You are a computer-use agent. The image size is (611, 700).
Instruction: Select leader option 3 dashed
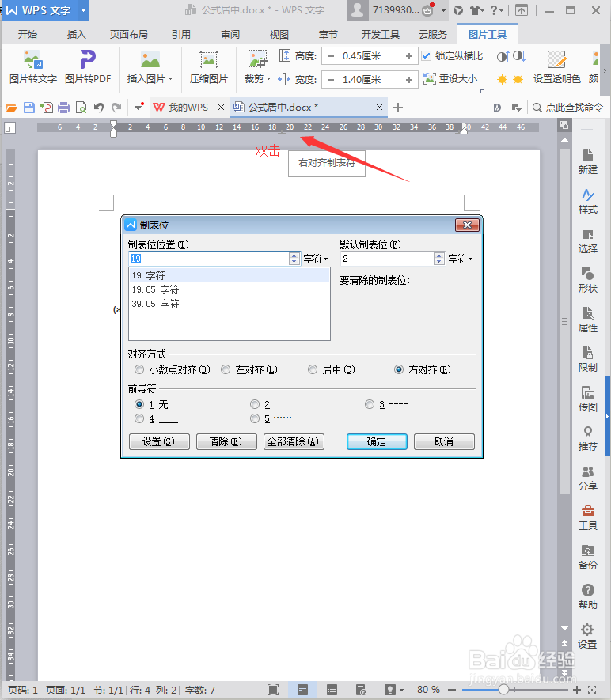(370, 404)
